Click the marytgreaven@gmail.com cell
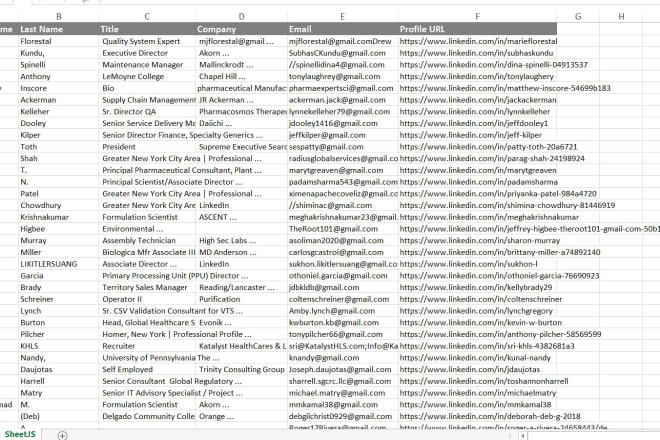Image resolution: width=660 pixels, height=440 pixels. [343, 171]
